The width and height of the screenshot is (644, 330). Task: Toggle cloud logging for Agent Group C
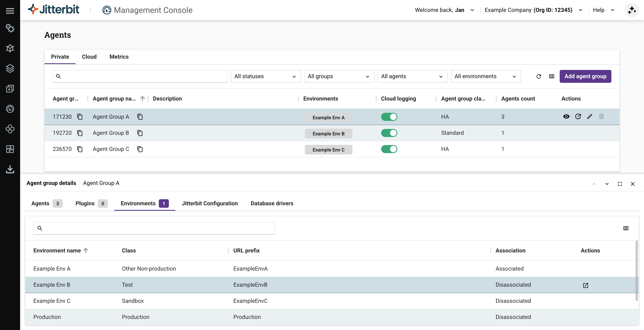[x=389, y=149]
